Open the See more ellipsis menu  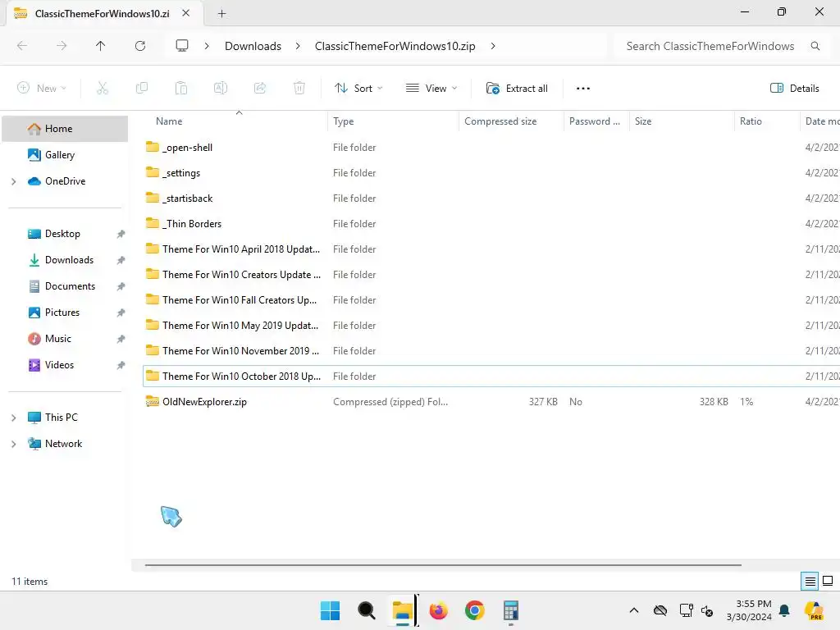tap(583, 89)
